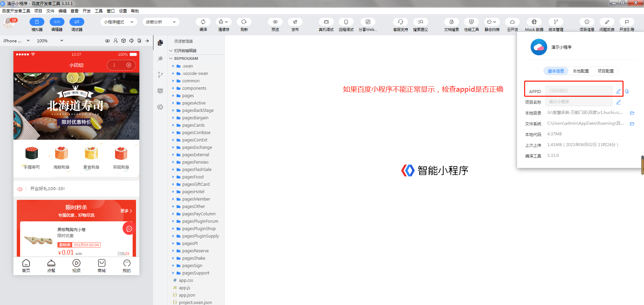
Task: Collapse the 打开的编辑器 section
Action: tap(196, 51)
